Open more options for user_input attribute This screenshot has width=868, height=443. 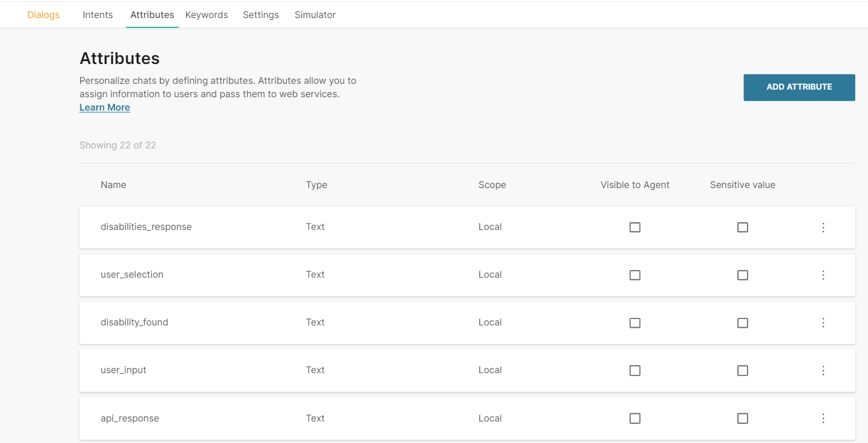tap(823, 371)
